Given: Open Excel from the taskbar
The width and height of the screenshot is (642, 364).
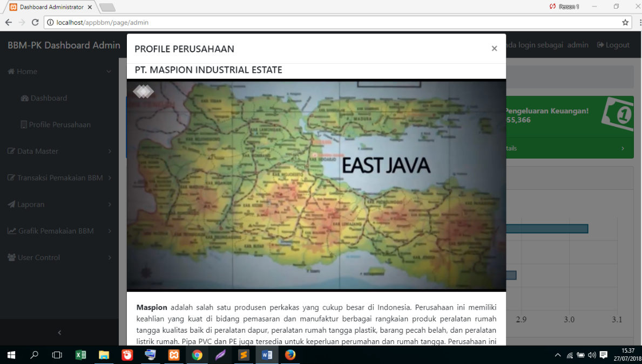Looking at the screenshot, I should (80, 355).
